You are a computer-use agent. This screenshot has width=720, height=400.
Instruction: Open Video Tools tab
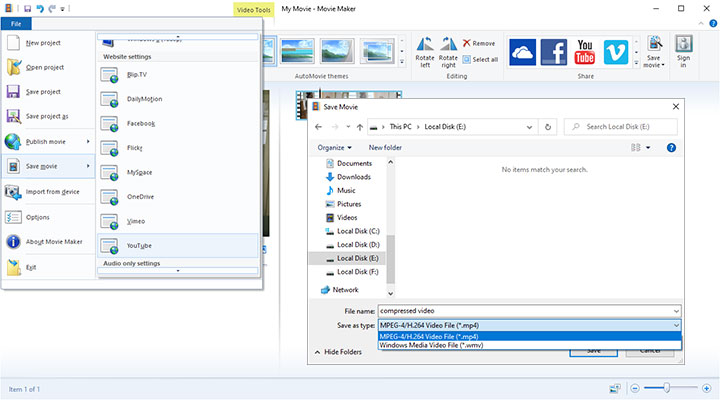(253, 10)
